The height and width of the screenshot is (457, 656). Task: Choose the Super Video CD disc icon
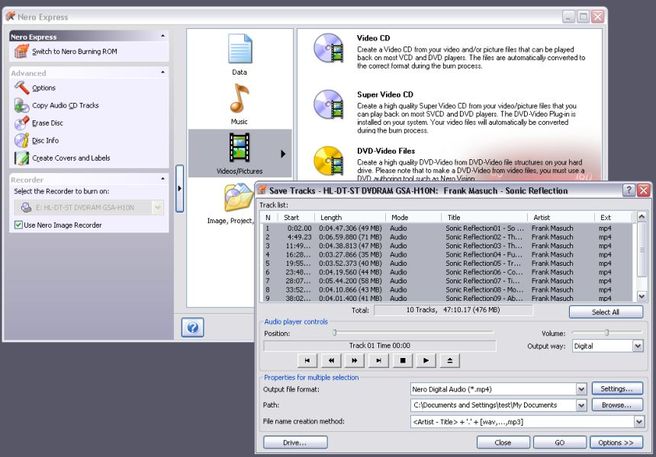coord(328,105)
